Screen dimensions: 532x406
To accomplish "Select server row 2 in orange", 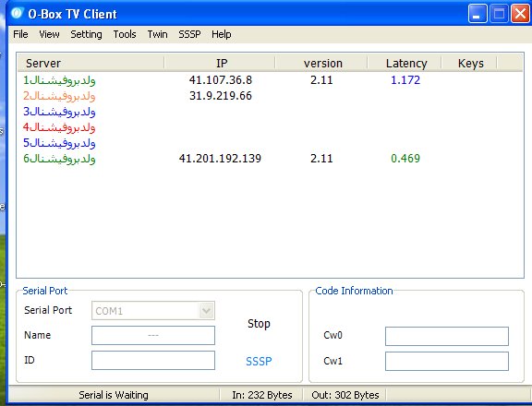I will tap(59, 96).
